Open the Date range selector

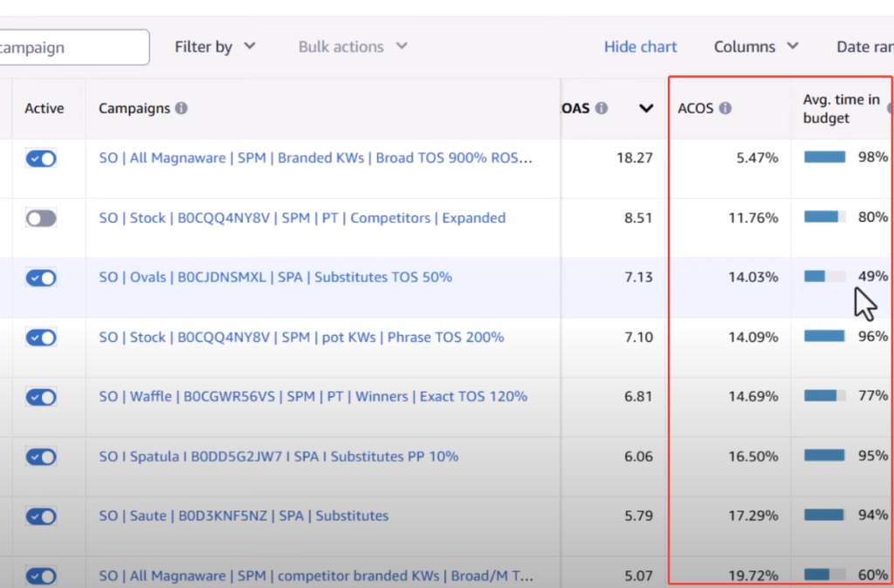tap(863, 47)
